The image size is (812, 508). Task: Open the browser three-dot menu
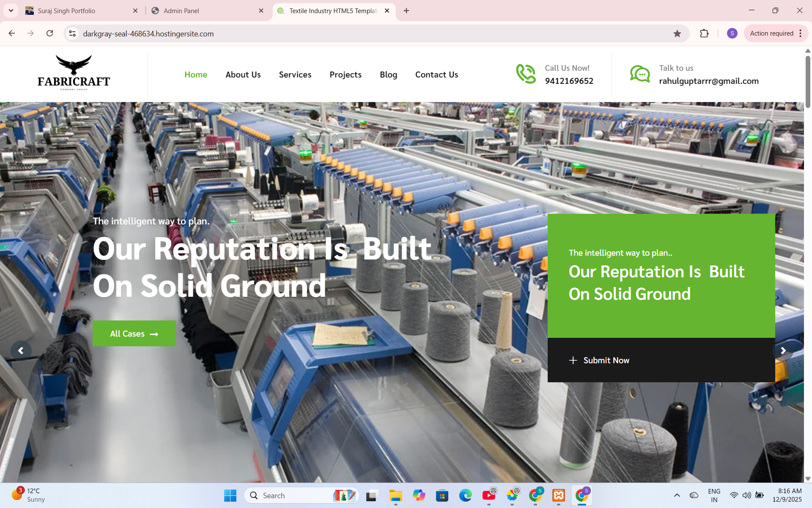(x=800, y=33)
